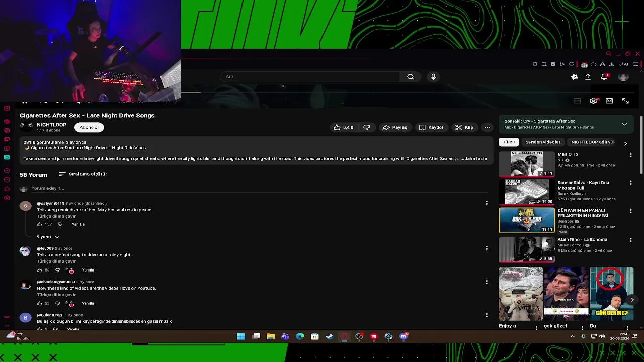Open options menu for @obsoletegoat3989 comment
The height and width of the screenshot is (362, 644).
487,282
